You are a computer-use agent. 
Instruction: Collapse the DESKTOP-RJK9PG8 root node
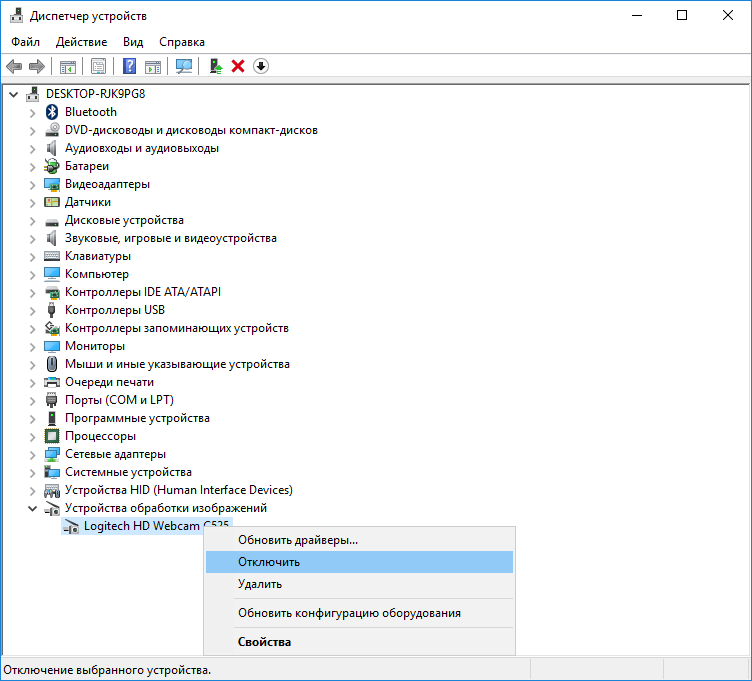tap(13, 94)
